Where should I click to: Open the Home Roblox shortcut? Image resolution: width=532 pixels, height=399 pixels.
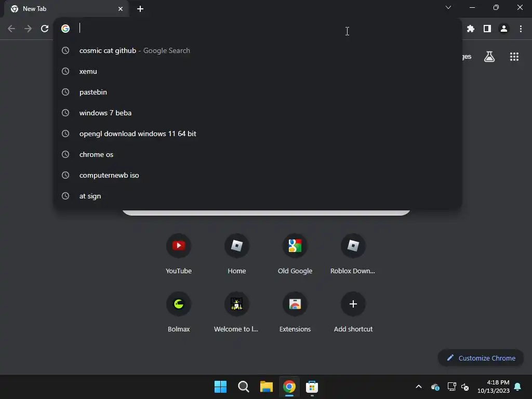(x=237, y=254)
